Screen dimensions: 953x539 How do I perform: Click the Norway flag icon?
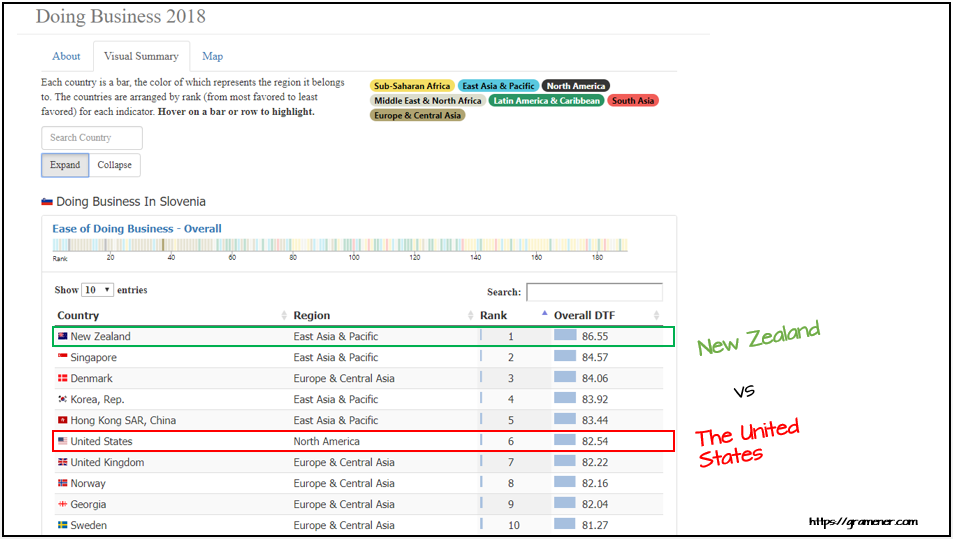(63, 483)
